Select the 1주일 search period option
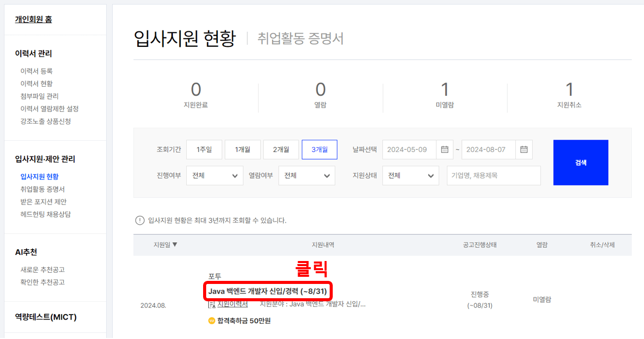The image size is (644, 339). pyautogui.click(x=204, y=149)
